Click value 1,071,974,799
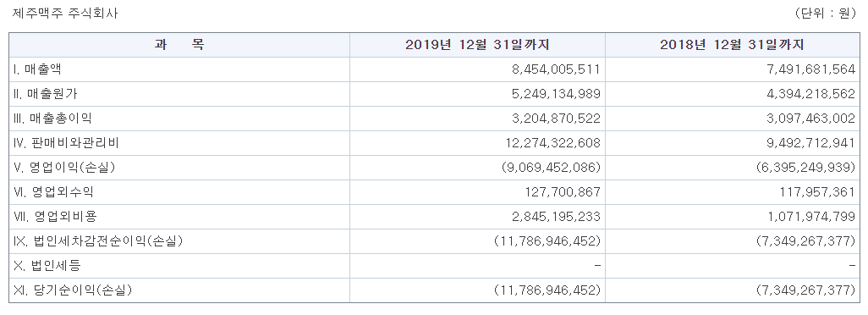Viewport: 868px width, 315px height. coord(811,217)
